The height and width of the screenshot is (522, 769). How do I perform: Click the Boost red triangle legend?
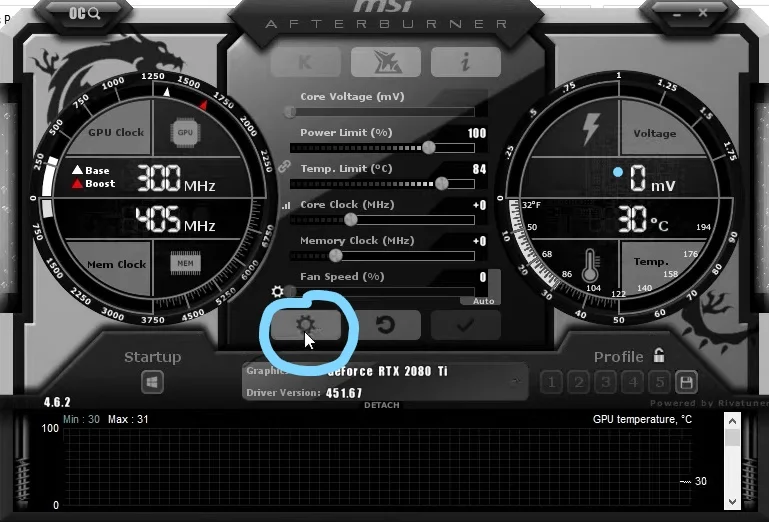coord(77,183)
